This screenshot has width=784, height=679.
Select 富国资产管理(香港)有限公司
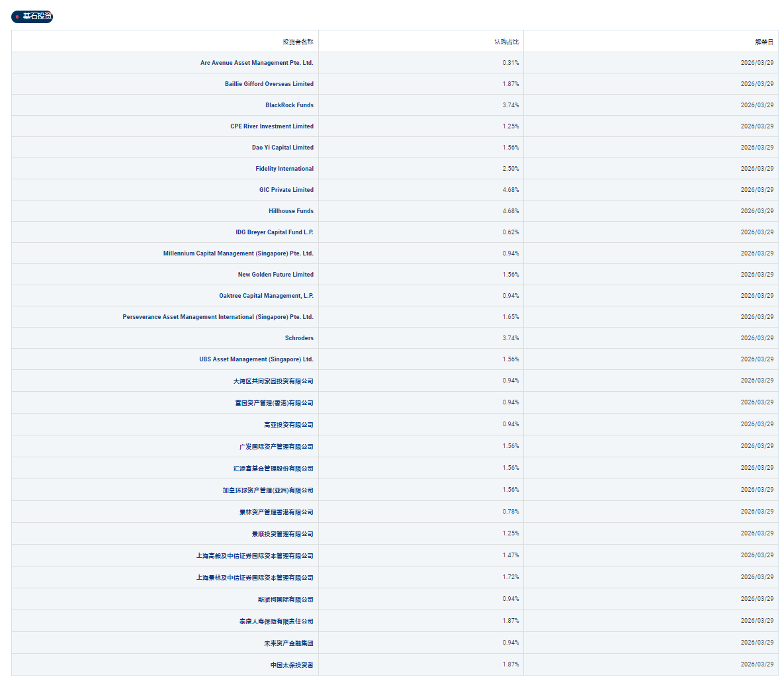[x=274, y=403]
